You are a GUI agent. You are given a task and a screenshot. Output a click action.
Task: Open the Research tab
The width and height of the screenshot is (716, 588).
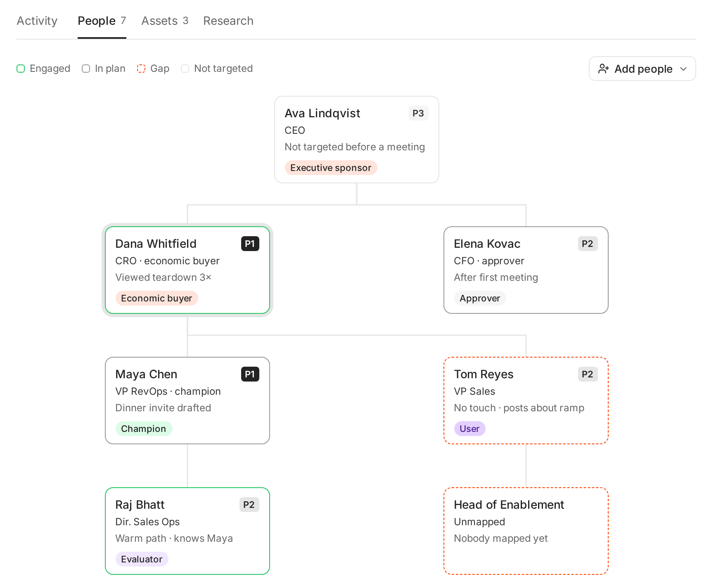228,21
